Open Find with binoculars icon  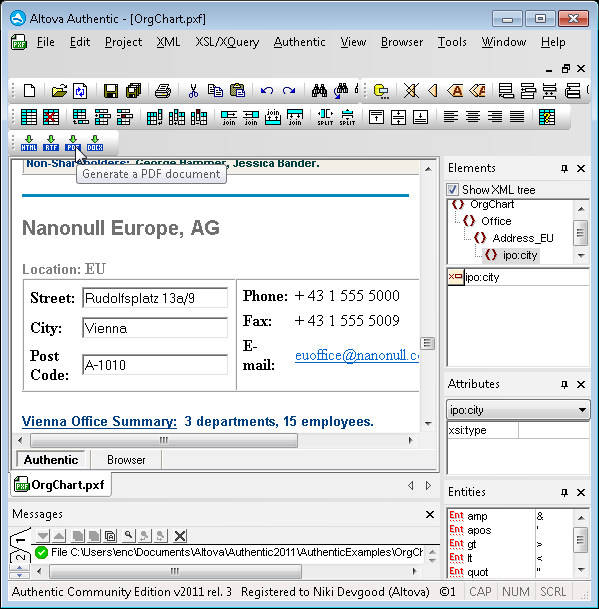[x=319, y=91]
